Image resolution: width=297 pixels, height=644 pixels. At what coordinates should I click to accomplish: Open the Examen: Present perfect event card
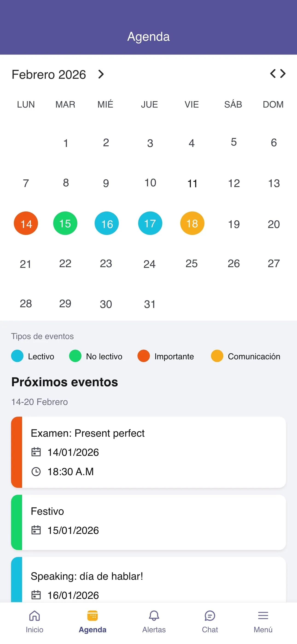pos(148,452)
